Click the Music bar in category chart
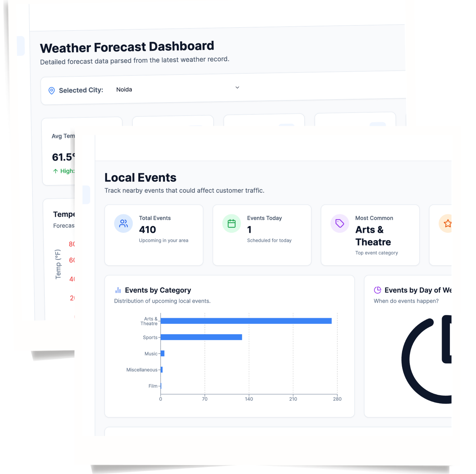Screen dimensions: 476x474 [163, 354]
